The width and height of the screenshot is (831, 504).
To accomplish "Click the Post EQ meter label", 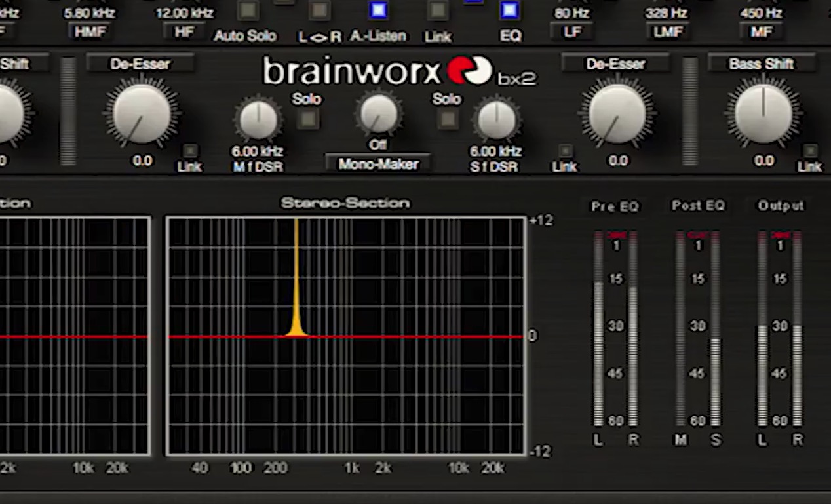I will click(x=698, y=206).
